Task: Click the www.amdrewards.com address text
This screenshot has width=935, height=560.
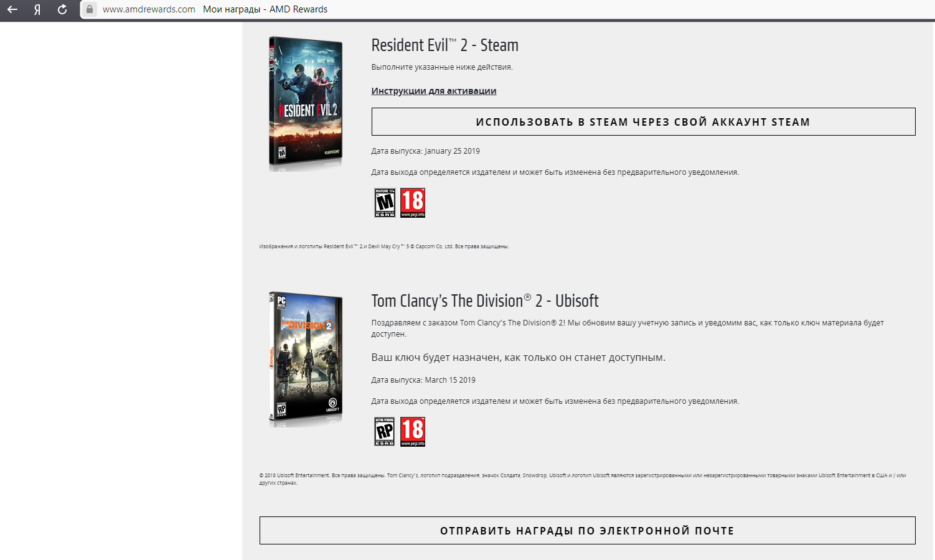Action: (x=149, y=9)
